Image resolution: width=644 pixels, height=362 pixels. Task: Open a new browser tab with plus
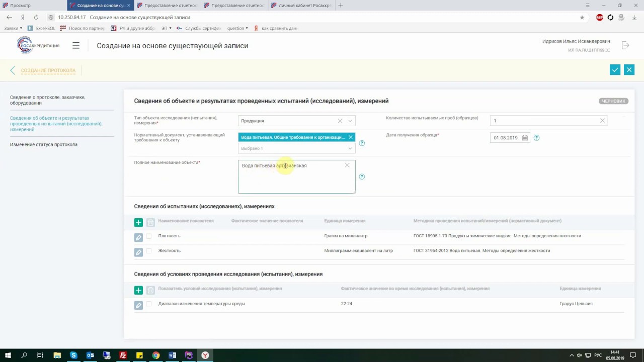[341, 6]
